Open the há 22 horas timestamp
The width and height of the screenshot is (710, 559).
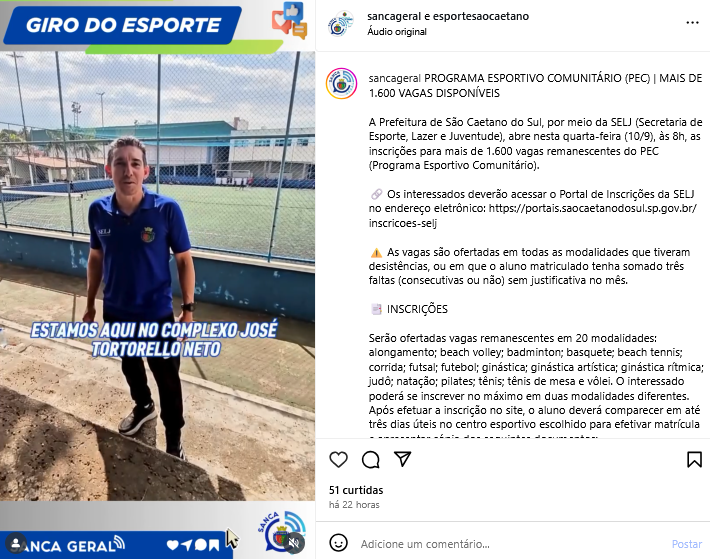click(354, 505)
